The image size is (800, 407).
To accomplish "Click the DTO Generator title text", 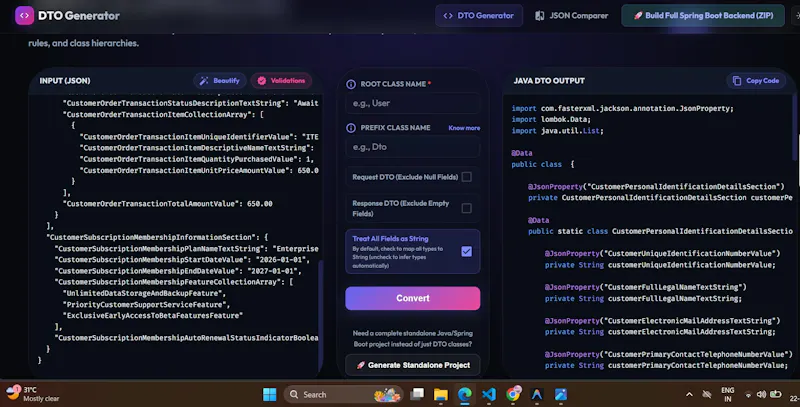I will click(79, 15).
